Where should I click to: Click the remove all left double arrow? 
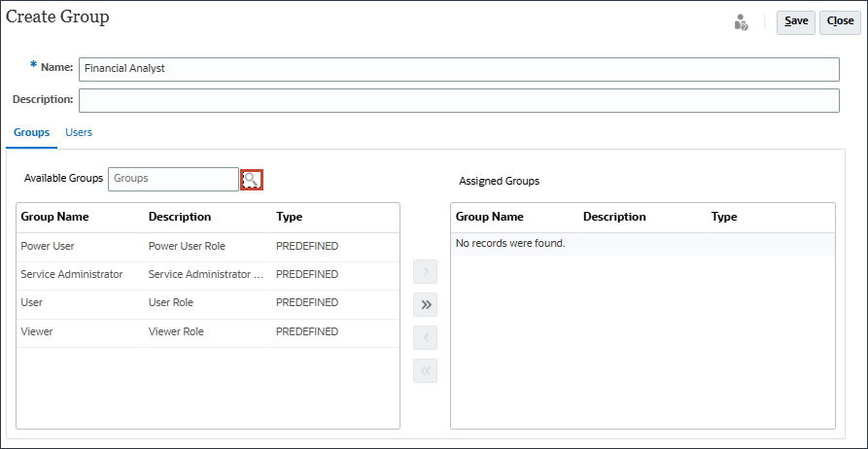click(x=425, y=370)
